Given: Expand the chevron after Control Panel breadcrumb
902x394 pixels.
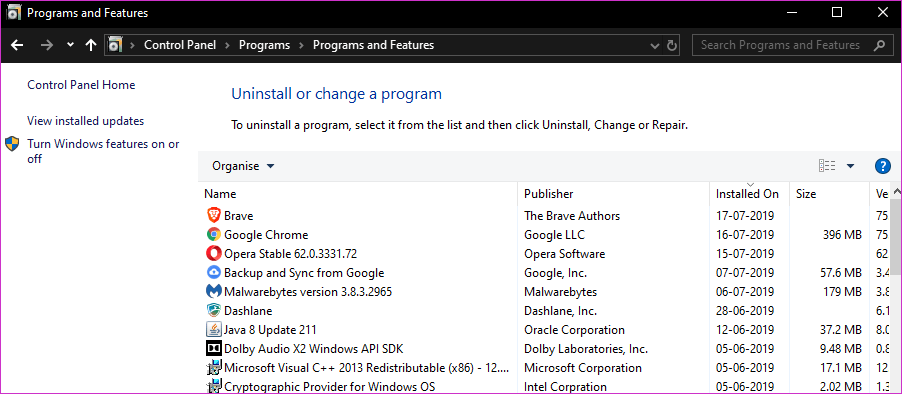Looking at the screenshot, I should (x=227, y=45).
